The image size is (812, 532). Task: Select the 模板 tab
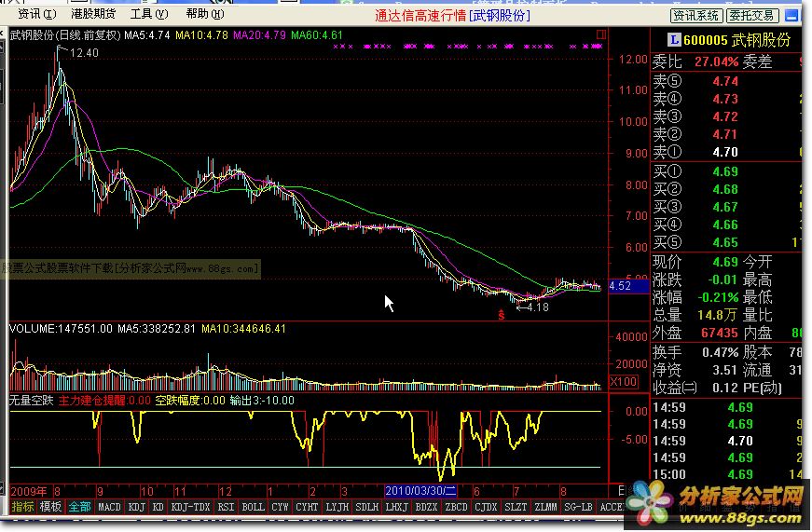point(50,507)
